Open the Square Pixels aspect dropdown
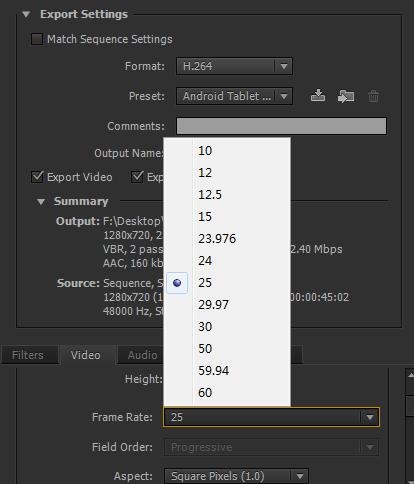The width and height of the screenshot is (414, 484). click(x=236, y=476)
